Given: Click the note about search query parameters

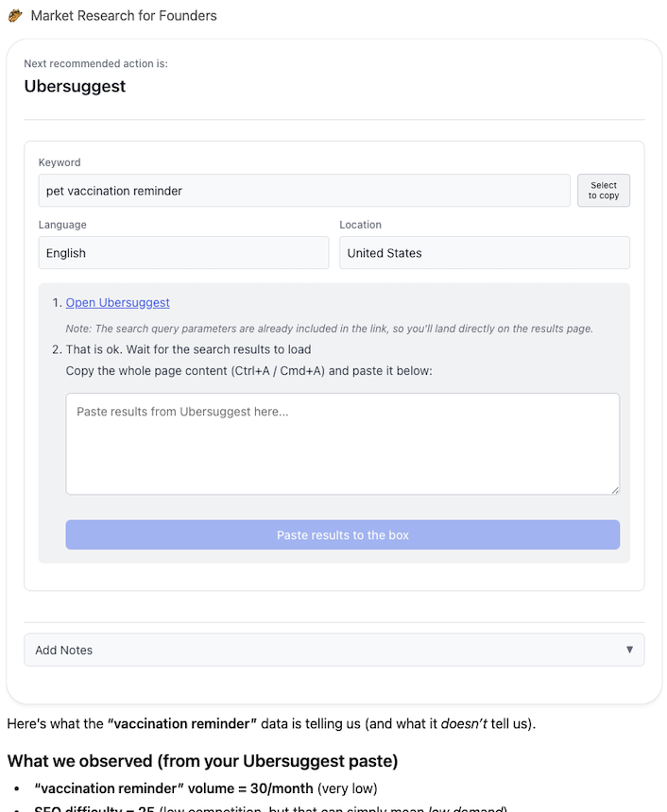Looking at the screenshot, I should (329, 329).
